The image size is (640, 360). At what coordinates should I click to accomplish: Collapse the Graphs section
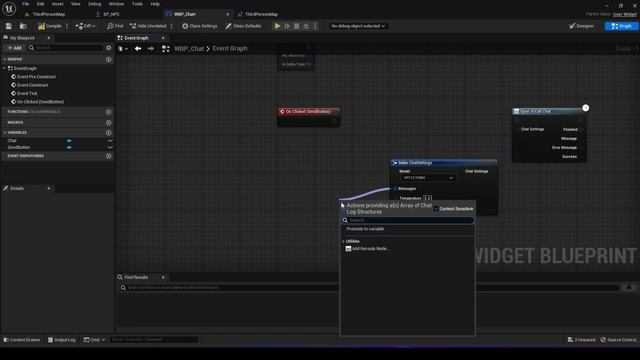(4, 60)
